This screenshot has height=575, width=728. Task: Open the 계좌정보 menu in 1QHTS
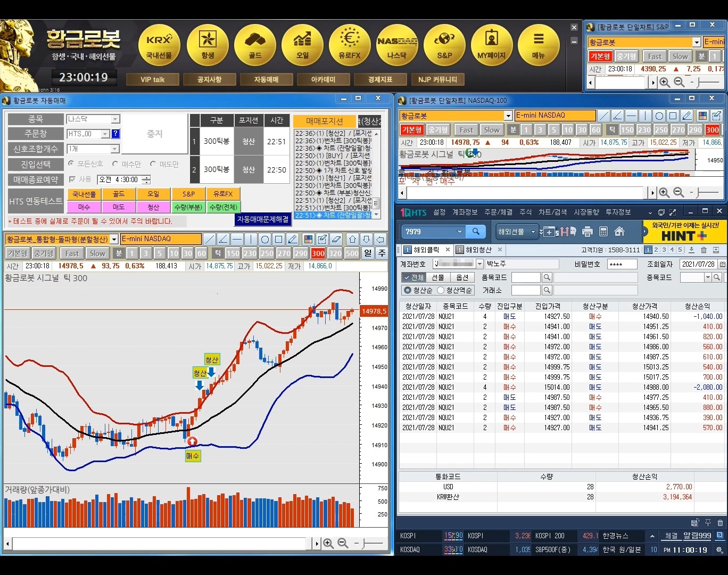pyautogui.click(x=465, y=212)
